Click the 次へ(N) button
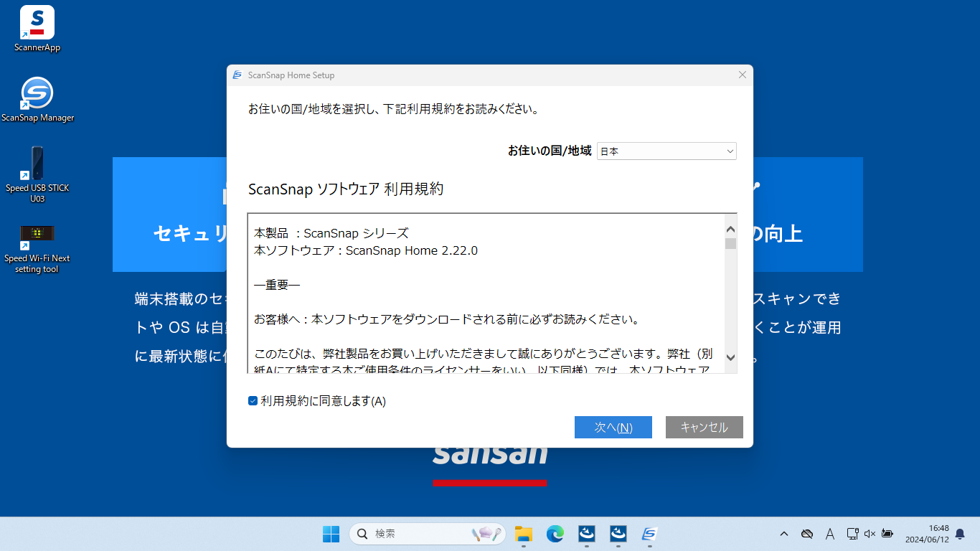Screen dimensions: 980x551 point(613,427)
